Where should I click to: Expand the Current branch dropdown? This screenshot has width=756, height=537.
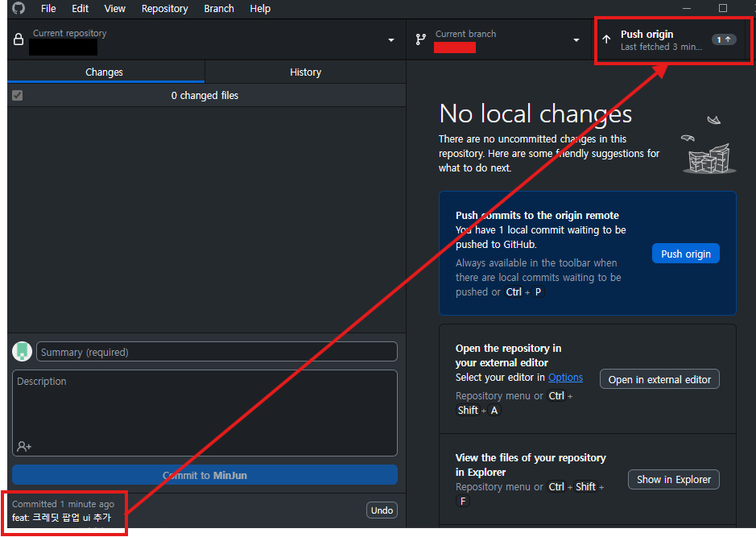[x=576, y=40]
